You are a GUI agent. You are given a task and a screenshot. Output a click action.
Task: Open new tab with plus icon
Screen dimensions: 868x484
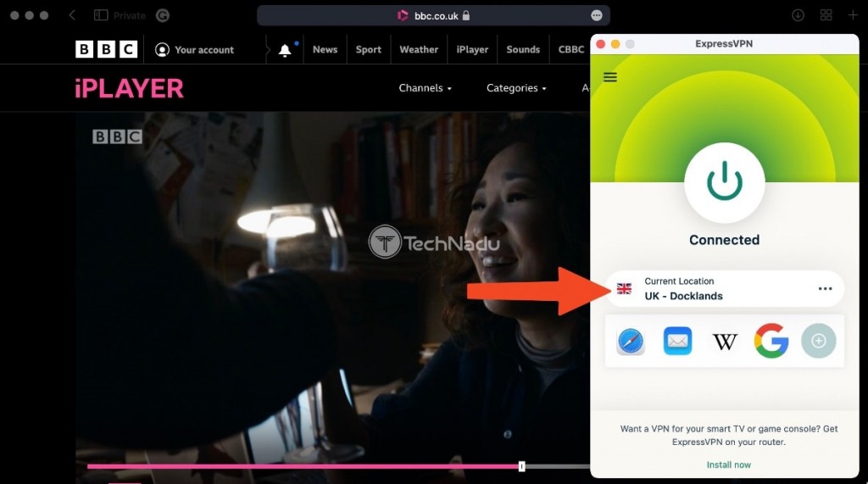click(853, 15)
